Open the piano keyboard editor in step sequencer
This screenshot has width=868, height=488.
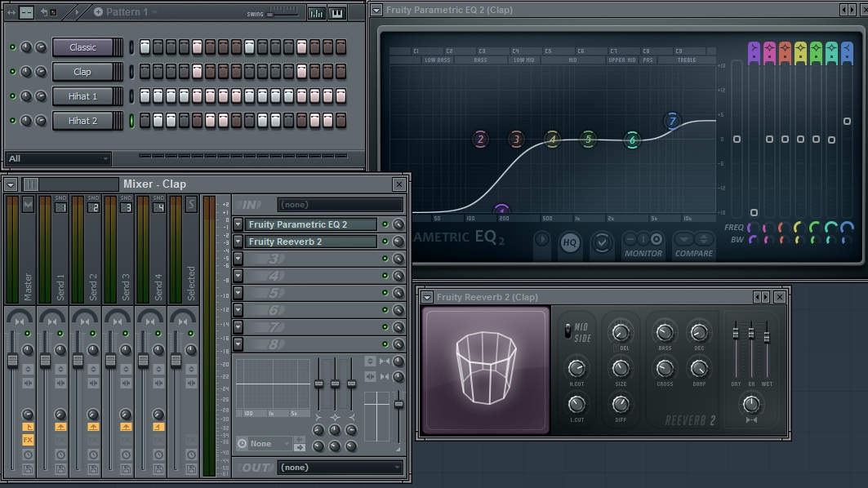(x=336, y=13)
